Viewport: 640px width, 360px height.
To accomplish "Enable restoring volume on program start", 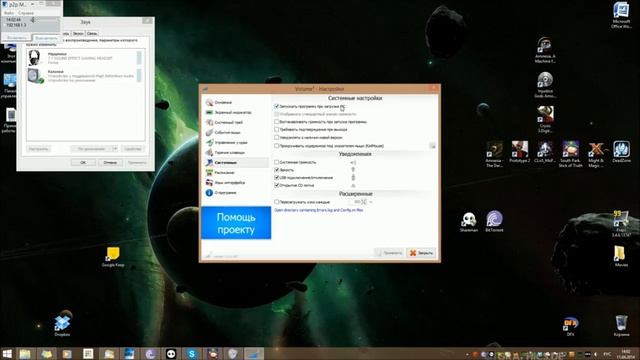I will point(277,122).
